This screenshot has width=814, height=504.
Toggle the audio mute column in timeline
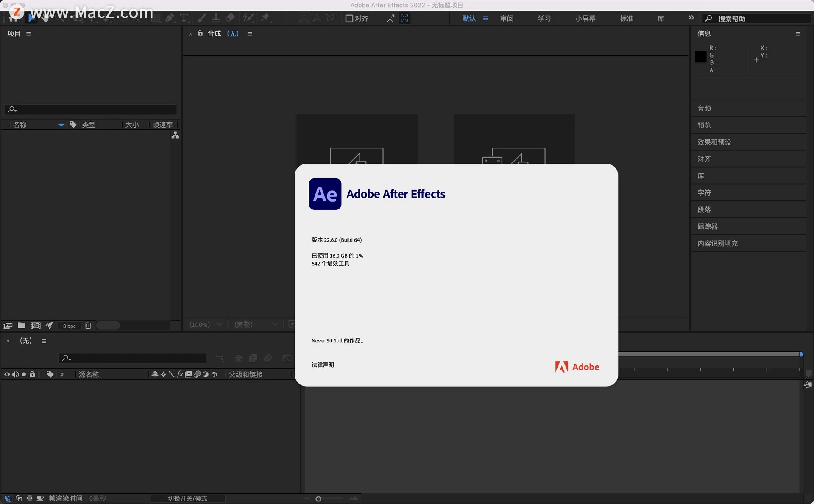coord(16,374)
